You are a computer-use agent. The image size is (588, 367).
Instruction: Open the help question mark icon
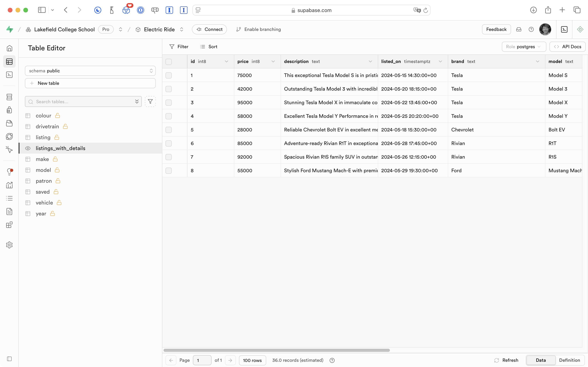coord(531,29)
